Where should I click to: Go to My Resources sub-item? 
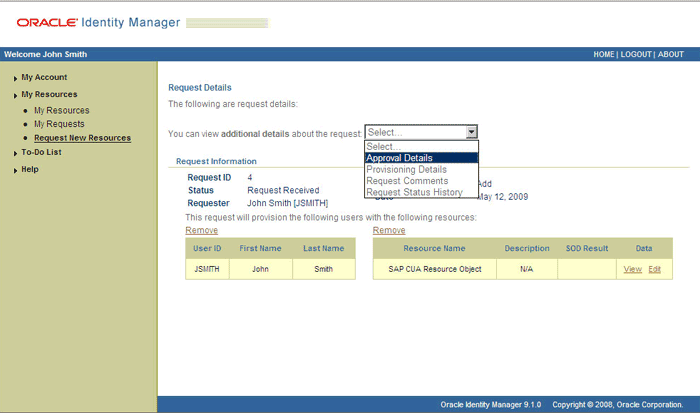tap(62, 110)
